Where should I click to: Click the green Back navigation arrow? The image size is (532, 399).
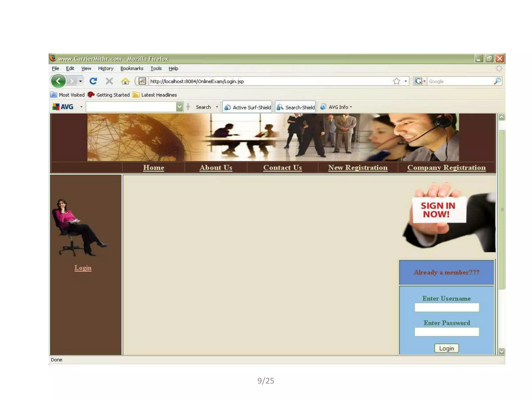click(x=58, y=81)
